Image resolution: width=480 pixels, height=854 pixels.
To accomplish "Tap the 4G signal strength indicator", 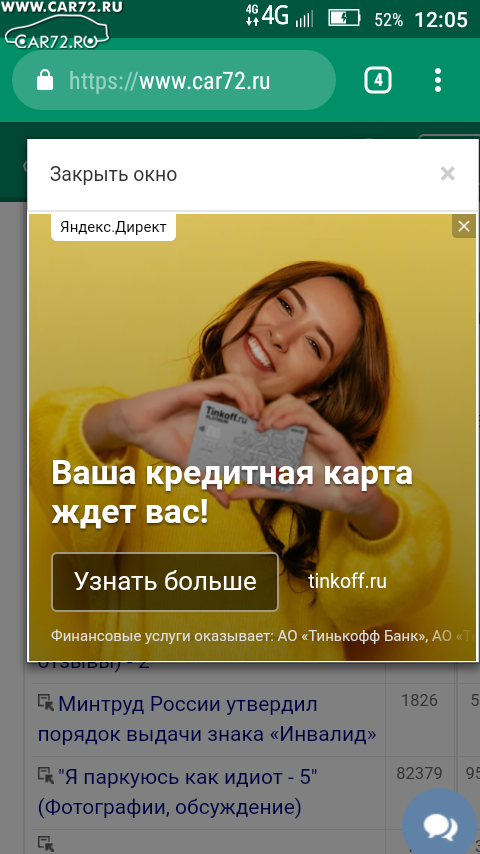I will point(279,17).
